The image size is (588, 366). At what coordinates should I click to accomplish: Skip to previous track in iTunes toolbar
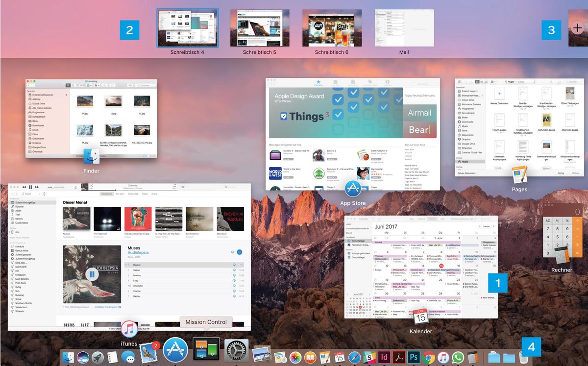click(24, 187)
